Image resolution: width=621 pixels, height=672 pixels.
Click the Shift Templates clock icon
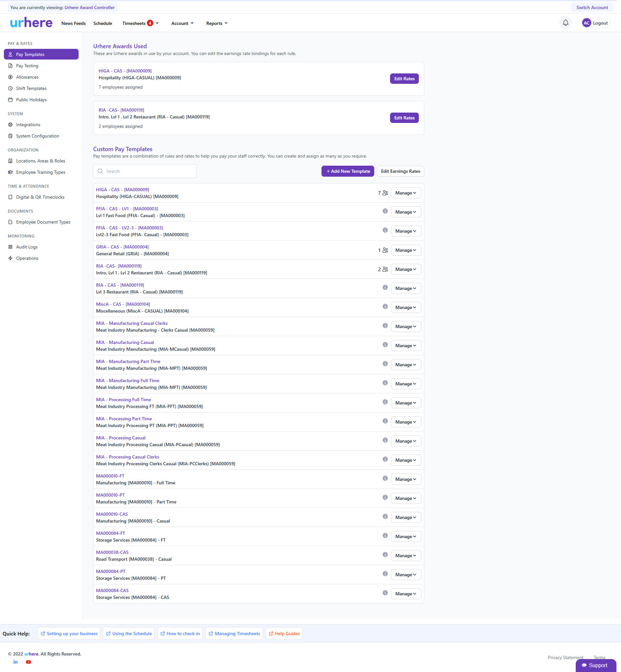click(10, 88)
